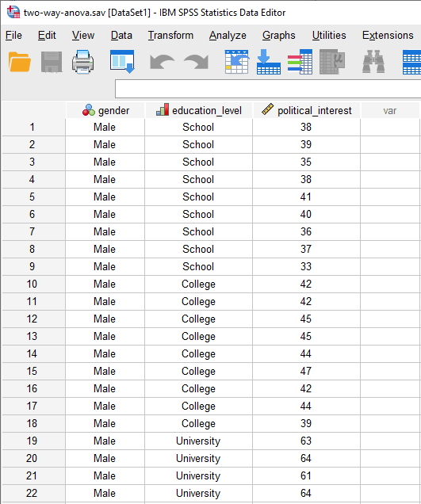Click political_interest value 39 in row 2
This screenshot has height=504, width=421.
pos(306,145)
